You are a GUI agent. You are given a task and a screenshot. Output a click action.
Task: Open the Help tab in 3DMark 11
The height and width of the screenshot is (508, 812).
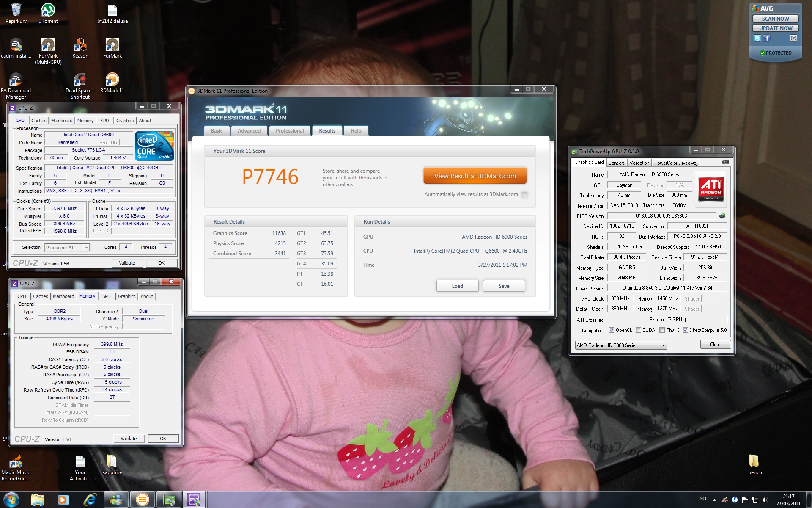356,131
